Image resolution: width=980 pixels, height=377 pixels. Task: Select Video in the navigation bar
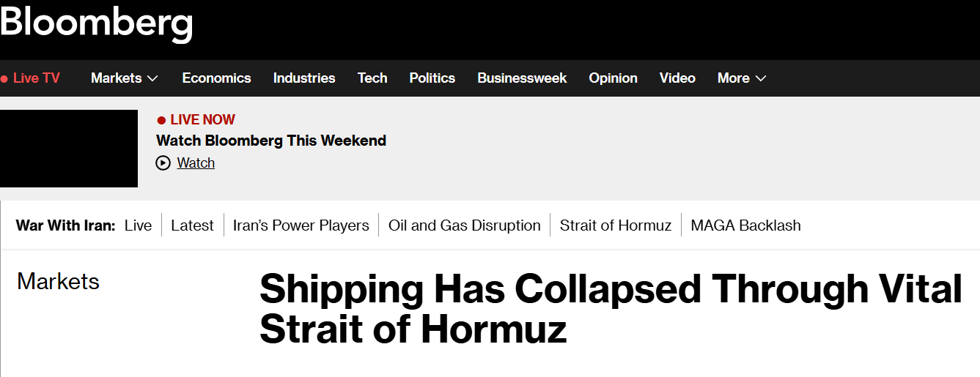click(677, 78)
